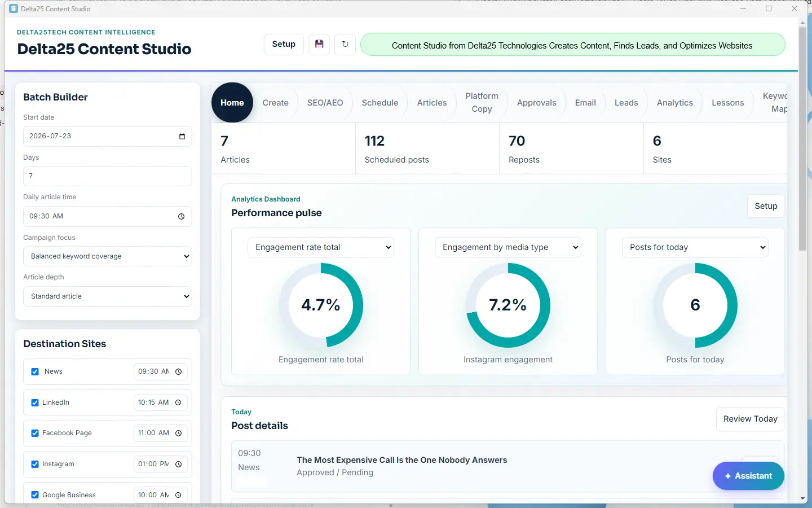Click the 7.2% Instagram engagement donut

tap(508, 305)
